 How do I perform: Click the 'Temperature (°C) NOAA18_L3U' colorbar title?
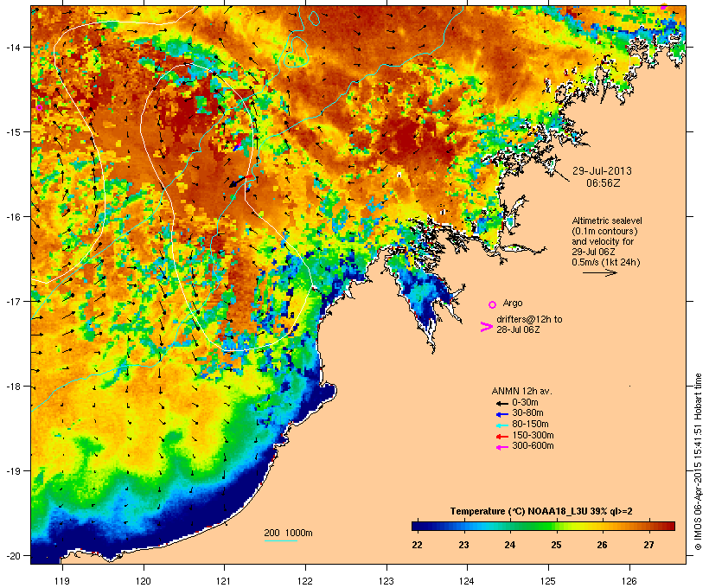pos(541,512)
